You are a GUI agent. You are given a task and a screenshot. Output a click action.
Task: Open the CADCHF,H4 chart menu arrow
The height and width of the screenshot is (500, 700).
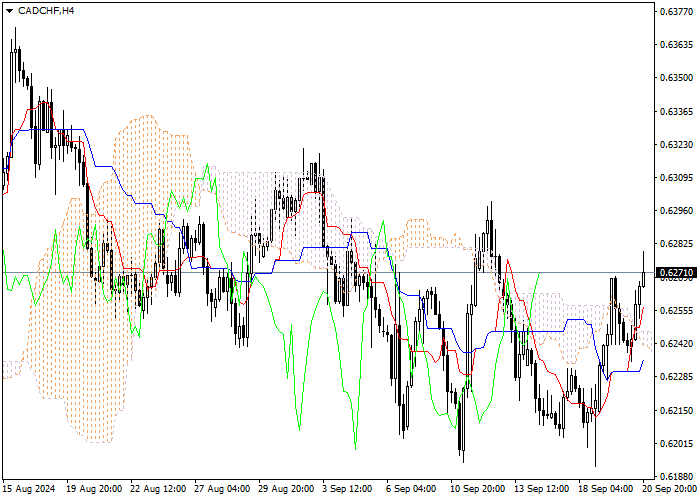[9, 11]
